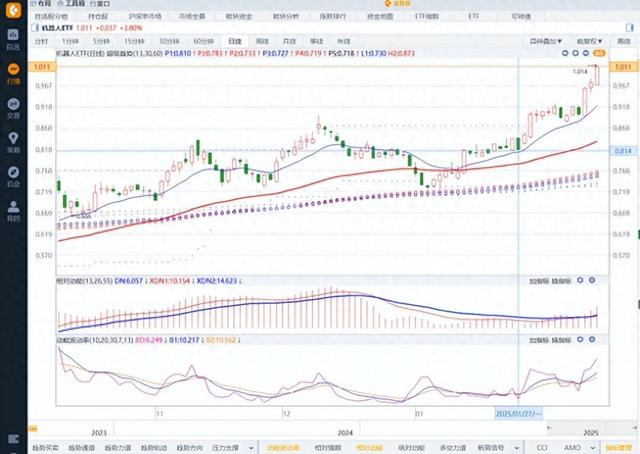Screen dimensions: 640x454
Task: Close the 动能波动率 indicator panel
Action: coord(592,339)
